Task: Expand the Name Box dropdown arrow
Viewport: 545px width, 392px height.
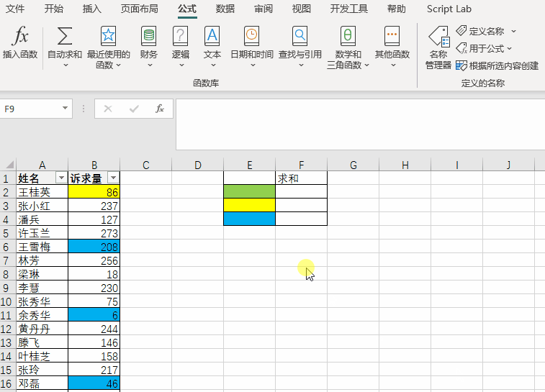Action: (x=65, y=109)
